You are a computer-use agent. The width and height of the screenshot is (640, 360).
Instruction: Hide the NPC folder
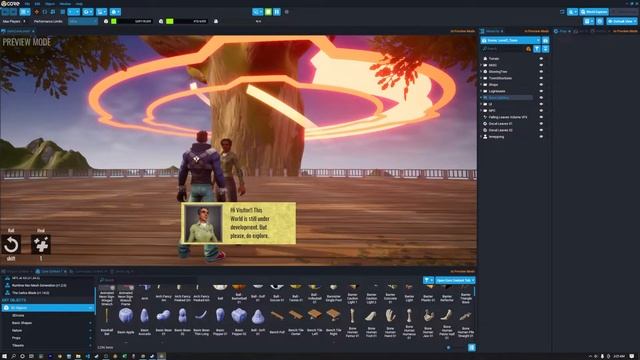coord(542,111)
